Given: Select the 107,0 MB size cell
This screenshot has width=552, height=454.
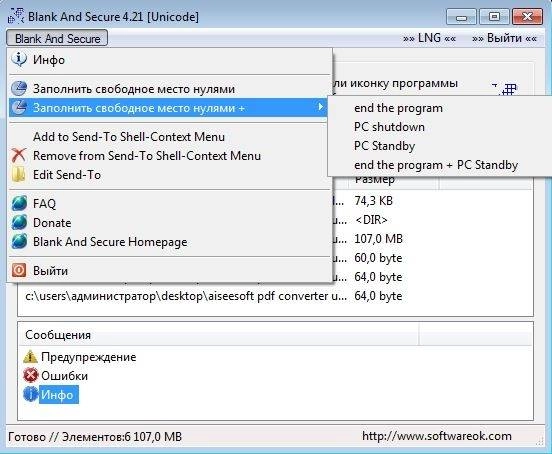Looking at the screenshot, I should [x=378, y=239].
